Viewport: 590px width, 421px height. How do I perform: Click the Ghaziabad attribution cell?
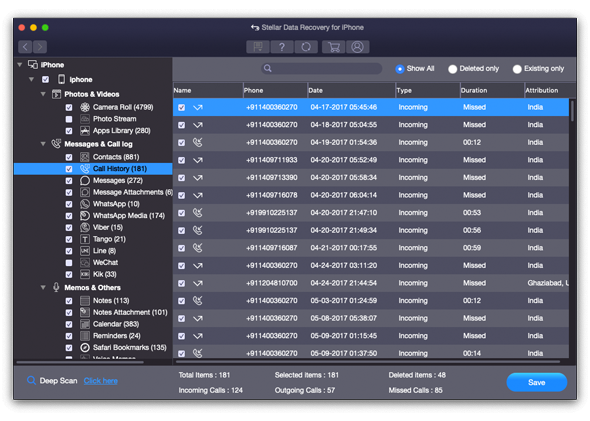click(x=547, y=283)
